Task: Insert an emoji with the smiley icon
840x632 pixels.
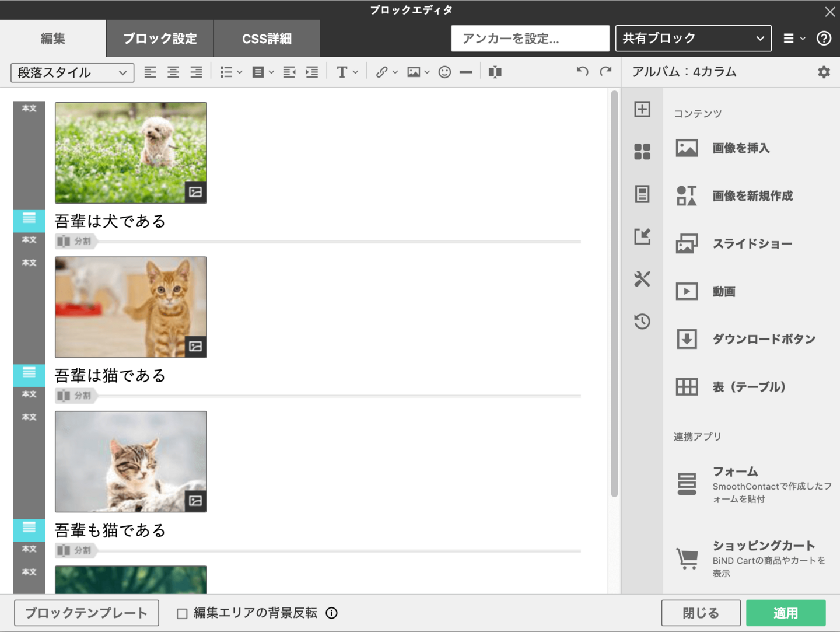Action: coord(444,72)
